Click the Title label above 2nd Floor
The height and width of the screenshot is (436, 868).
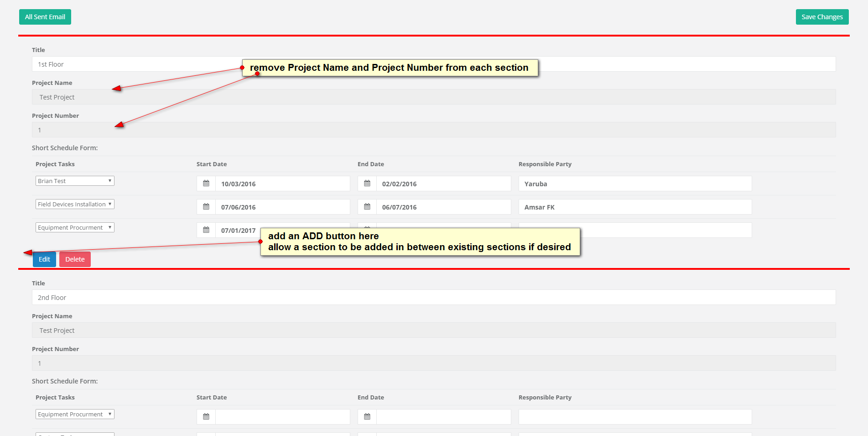pyautogui.click(x=38, y=283)
